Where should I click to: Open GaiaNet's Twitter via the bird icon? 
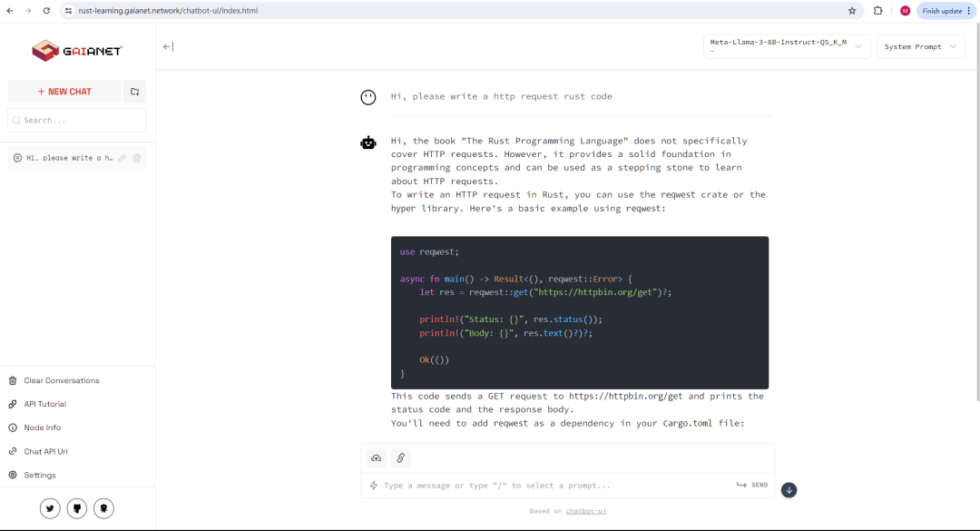point(50,508)
